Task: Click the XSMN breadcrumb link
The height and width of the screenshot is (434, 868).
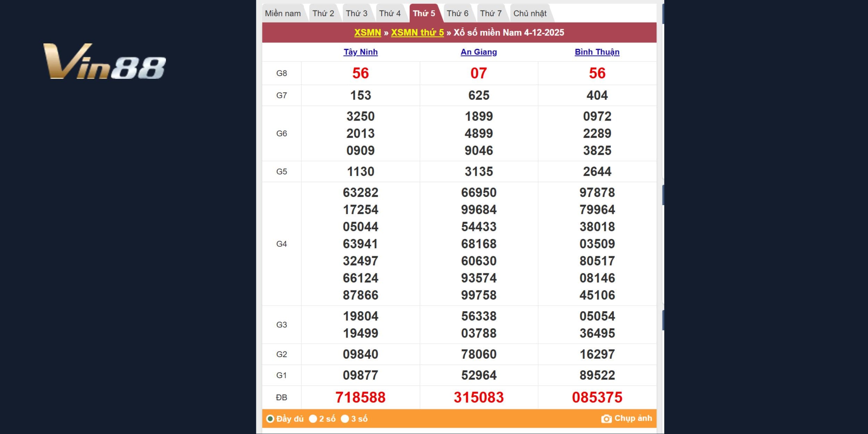Action: 367,33
